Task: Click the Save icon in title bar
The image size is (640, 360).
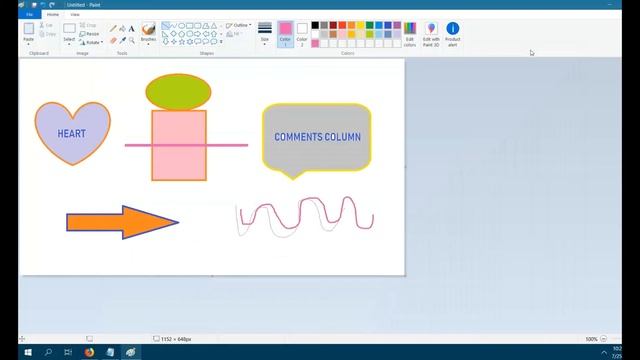Action: point(34,5)
